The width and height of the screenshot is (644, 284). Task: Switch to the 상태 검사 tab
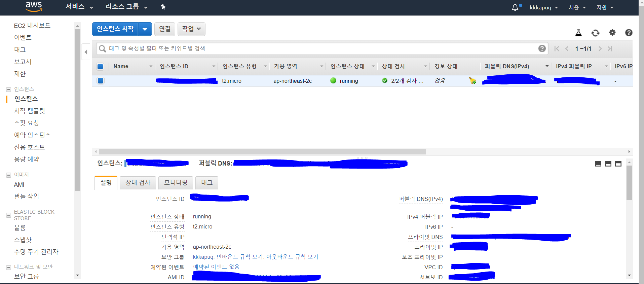[x=138, y=183]
